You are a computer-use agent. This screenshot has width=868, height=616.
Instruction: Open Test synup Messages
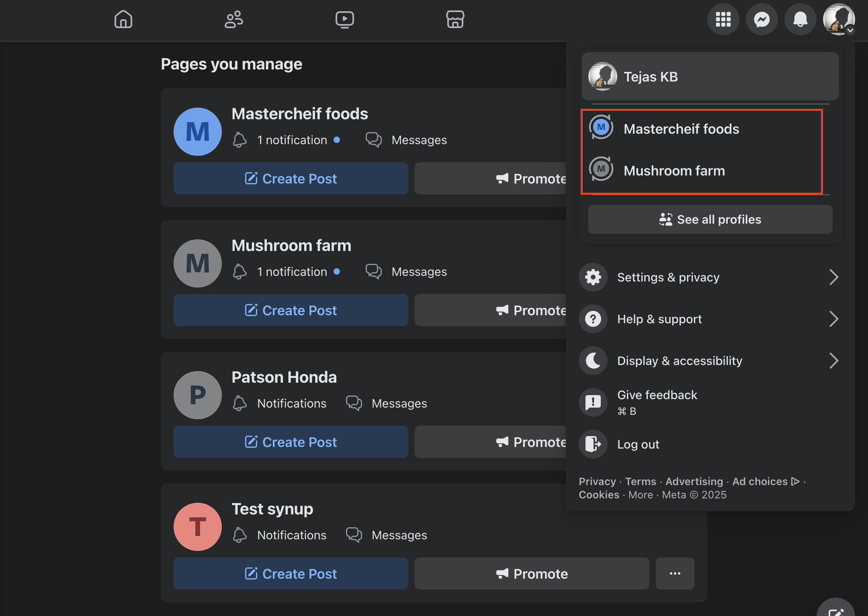(x=387, y=535)
